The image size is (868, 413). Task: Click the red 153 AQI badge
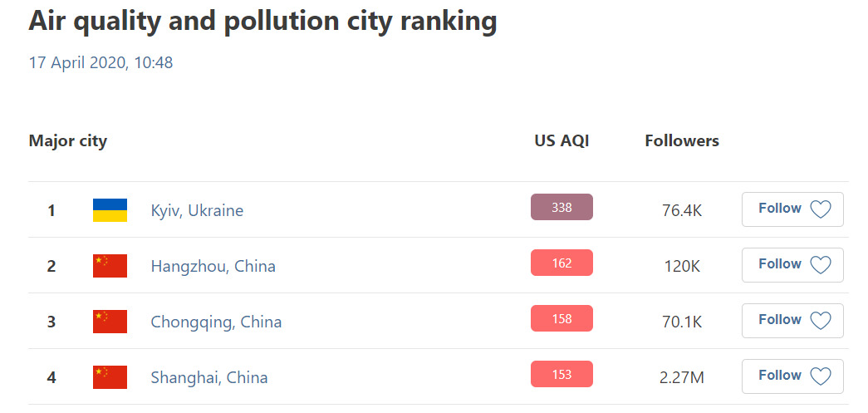(562, 374)
